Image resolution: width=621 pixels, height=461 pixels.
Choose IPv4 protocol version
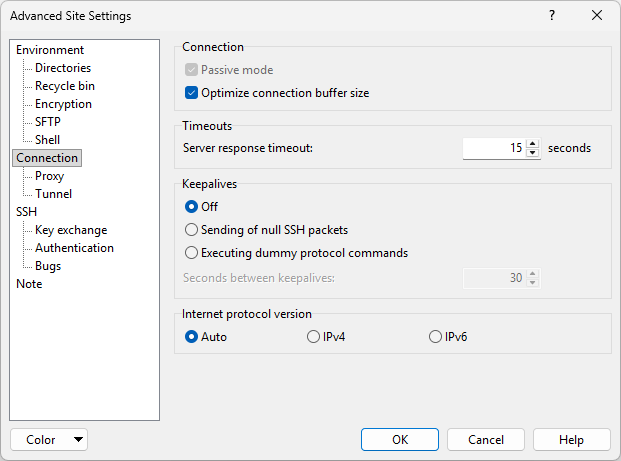click(x=314, y=337)
